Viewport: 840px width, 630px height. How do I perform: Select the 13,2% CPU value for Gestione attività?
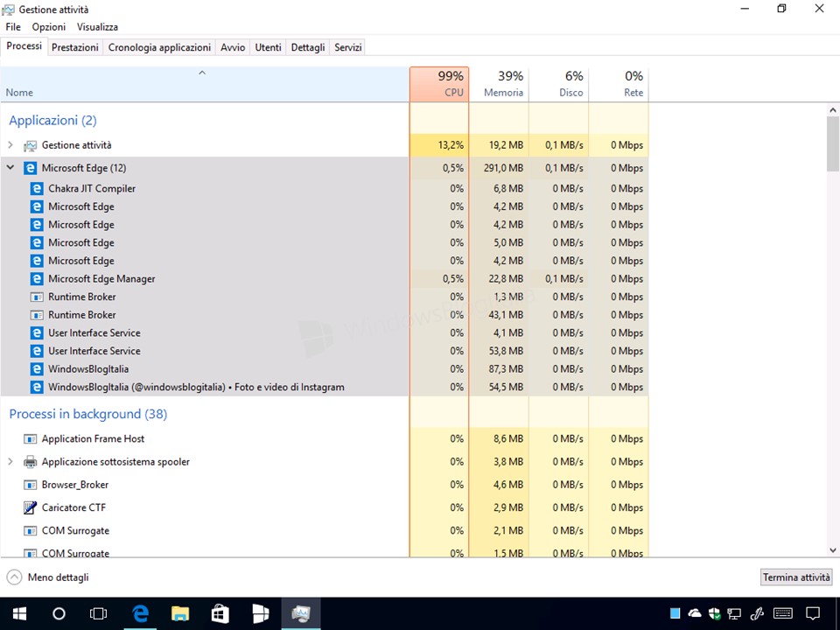450,145
